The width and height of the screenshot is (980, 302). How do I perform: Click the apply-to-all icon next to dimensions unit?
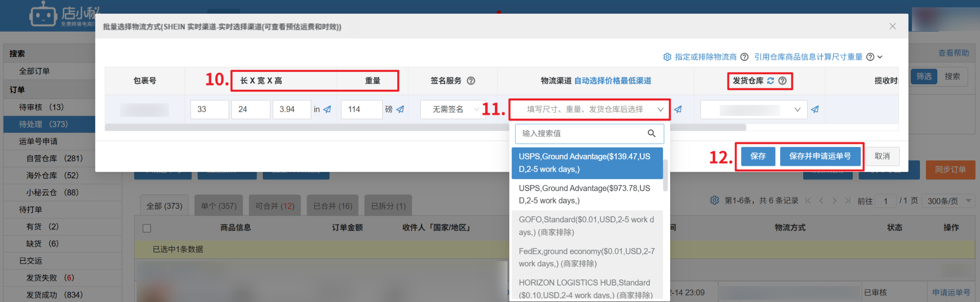pyautogui.click(x=327, y=110)
